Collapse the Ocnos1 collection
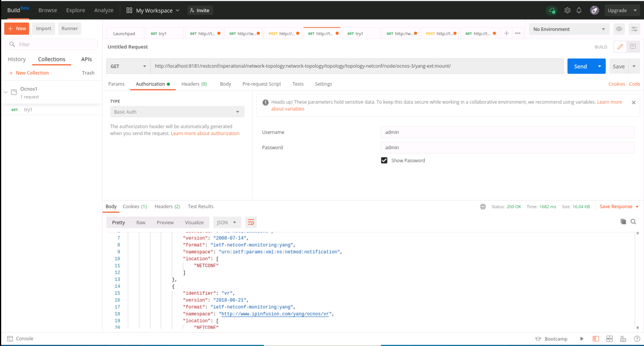Image resolution: width=644 pixels, height=346 pixels. pyautogui.click(x=6, y=92)
